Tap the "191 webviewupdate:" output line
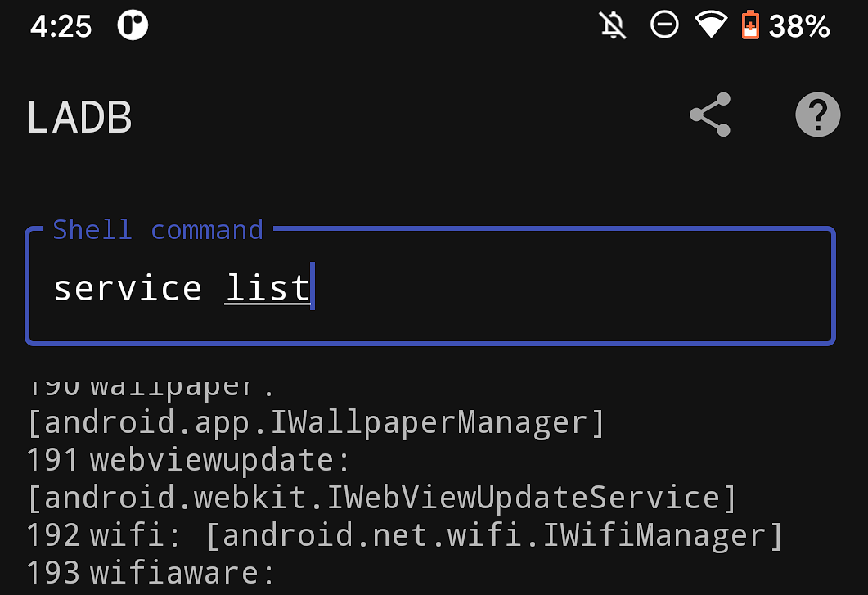The image size is (868, 595). pyautogui.click(x=188, y=460)
